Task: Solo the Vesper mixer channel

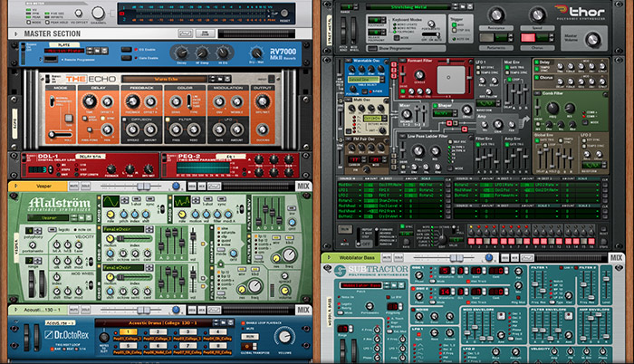Action: [85, 186]
